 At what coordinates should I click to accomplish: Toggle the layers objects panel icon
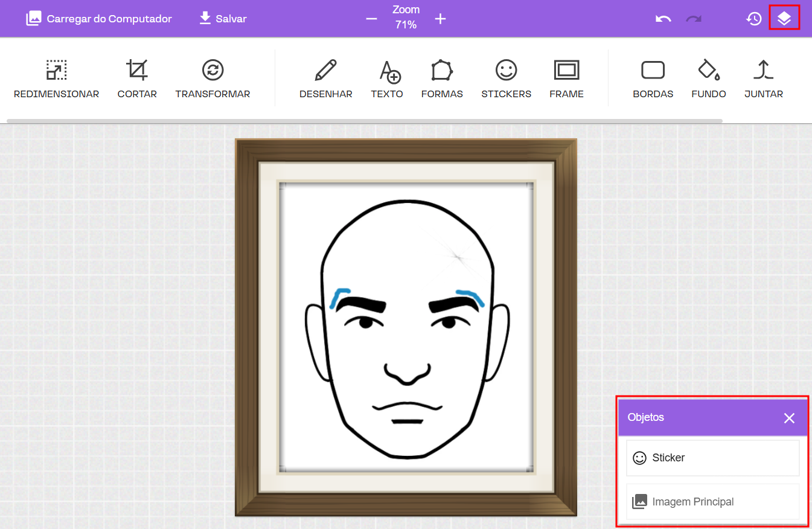[784, 18]
